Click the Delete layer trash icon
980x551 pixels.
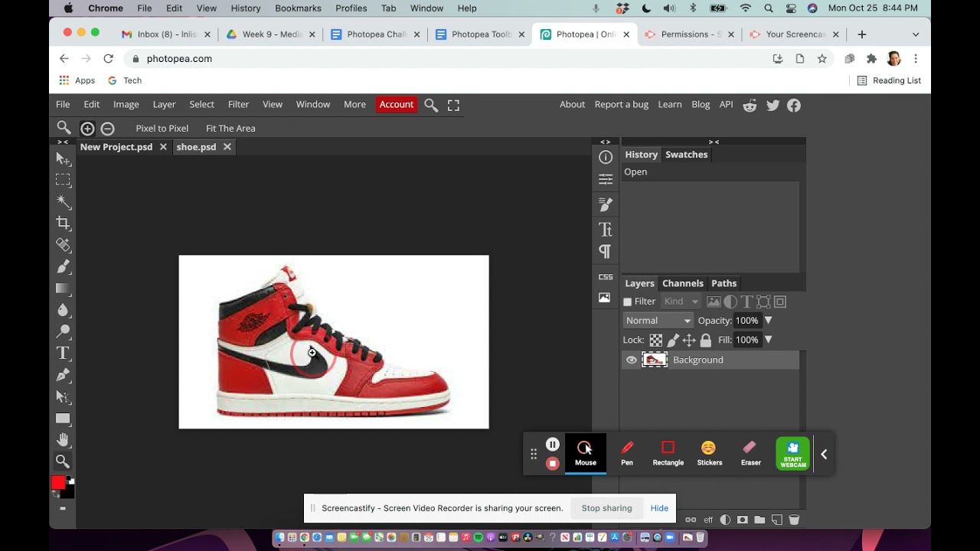tap(794, 520)
